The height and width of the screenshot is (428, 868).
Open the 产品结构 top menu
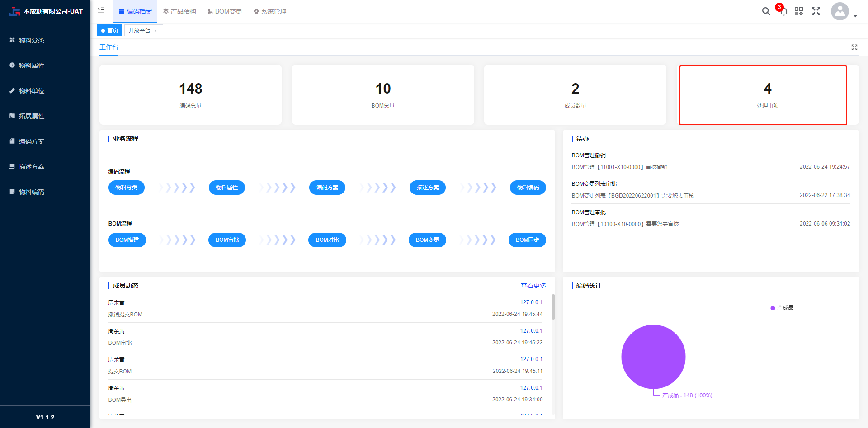coord(179,11)
